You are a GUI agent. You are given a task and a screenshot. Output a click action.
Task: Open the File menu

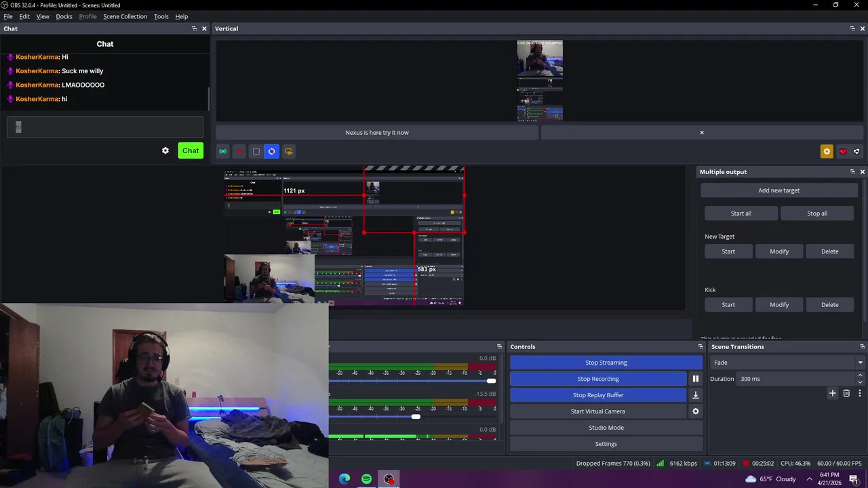click(x=8, y=16)
